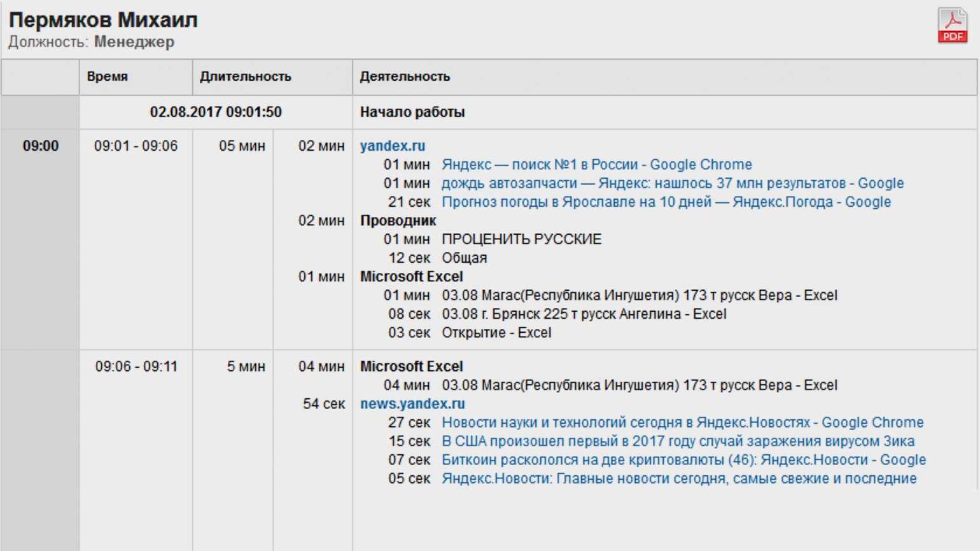
Task: Open 'Яндекс — поиск №1 в России' link
Action: [x=596, y=165]
